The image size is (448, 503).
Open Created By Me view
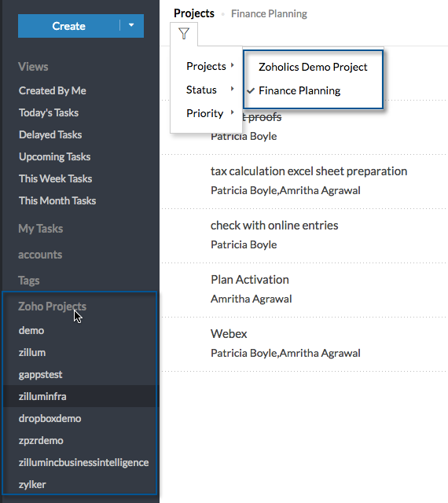[53, 91]
